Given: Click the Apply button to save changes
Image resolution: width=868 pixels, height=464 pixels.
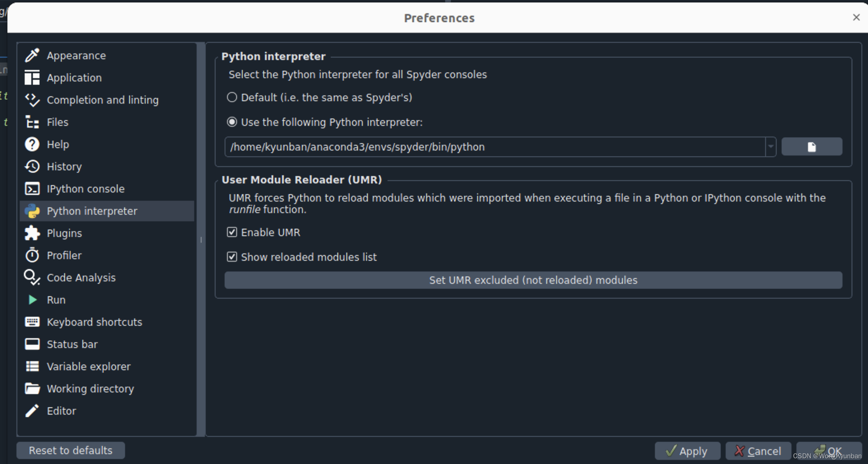Looking at the screenshot, I should (687, 450).
